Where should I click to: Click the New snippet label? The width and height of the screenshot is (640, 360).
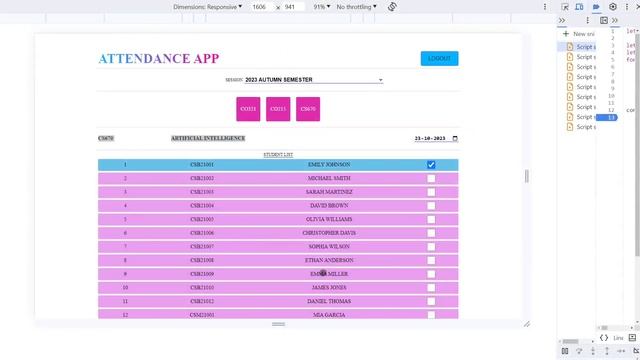point(584,34)
